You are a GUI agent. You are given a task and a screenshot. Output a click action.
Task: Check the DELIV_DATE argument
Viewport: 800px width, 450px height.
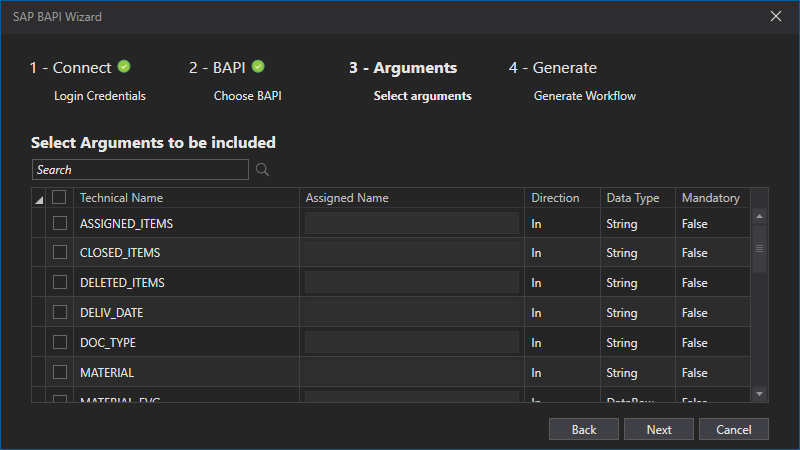(60, 312)
